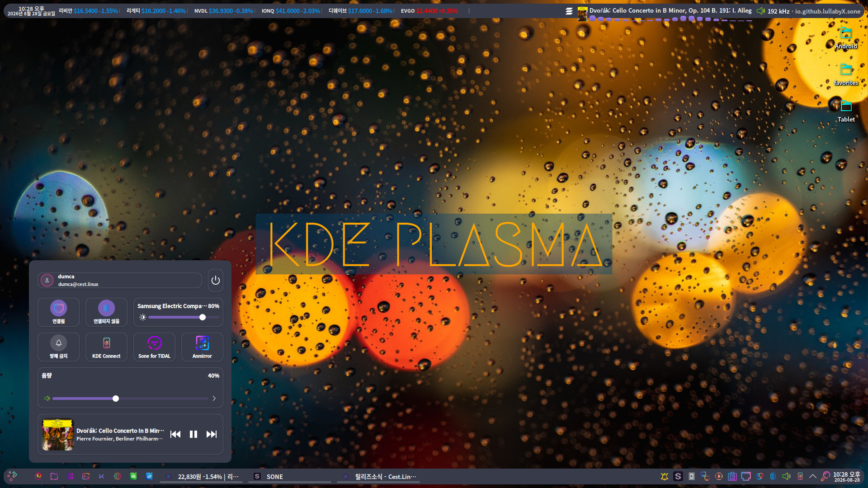
Task: Pause the Dvořák Cello Concerto playback
Action: click(193, 434)
